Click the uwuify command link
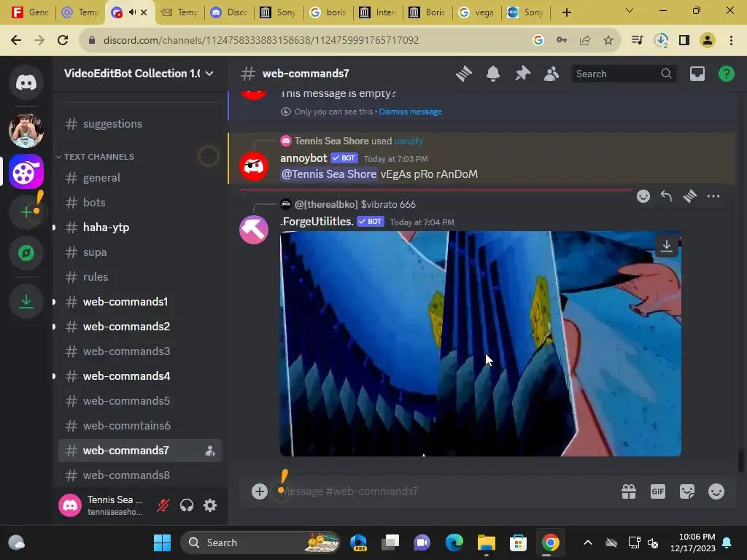 coord(409,141)
